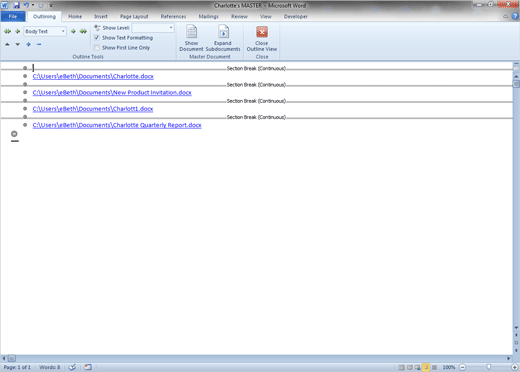Image resolution: width=520 pixels, height=372 pixels.
Task: Click the Word application icon
Action: click(x=5, y=5)
